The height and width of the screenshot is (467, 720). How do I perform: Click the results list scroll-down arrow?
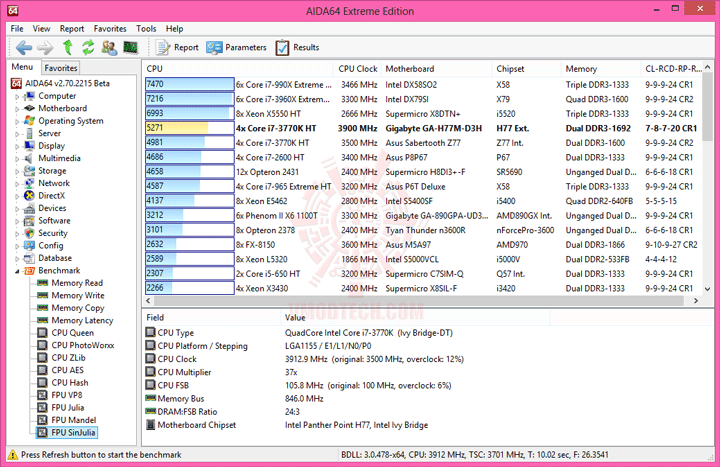(x=708, y=289)
